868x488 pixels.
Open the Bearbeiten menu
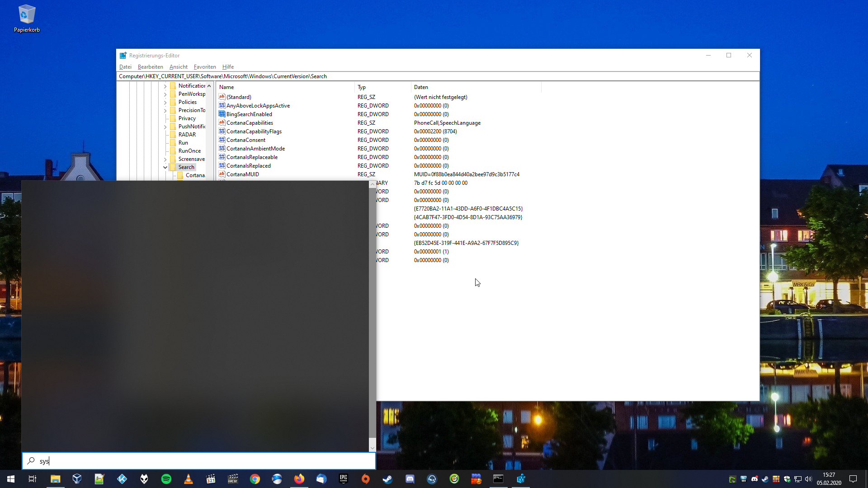[x=150, y=67]
